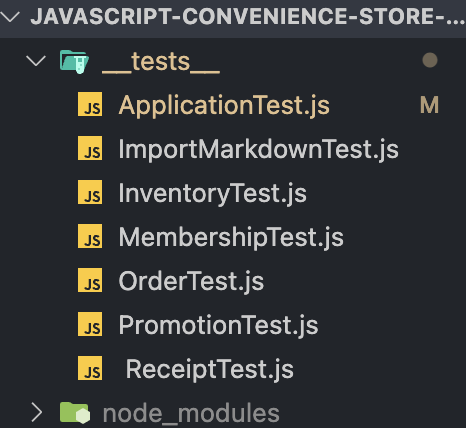
Task: Click the JS icon beside PromotionTest.js
Action: [90, 324]
